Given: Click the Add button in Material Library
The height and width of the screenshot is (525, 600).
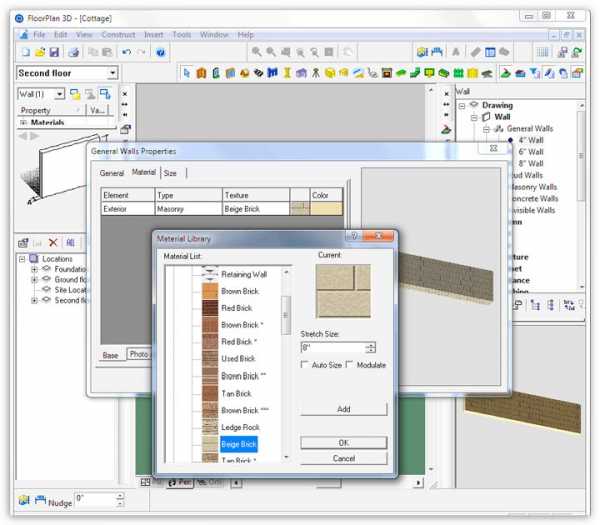Looking at the screenshot, I should click(344, 409).
